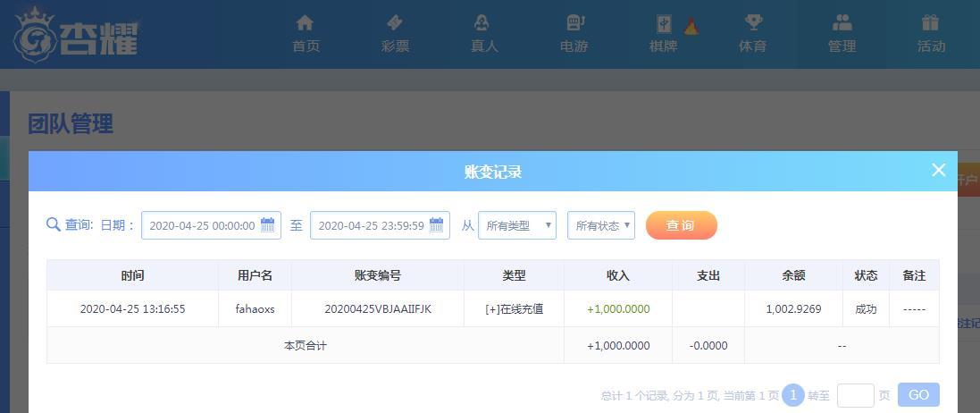Click the [+]在线充值 type cell
980x413 pixels.
pos(514,309)
